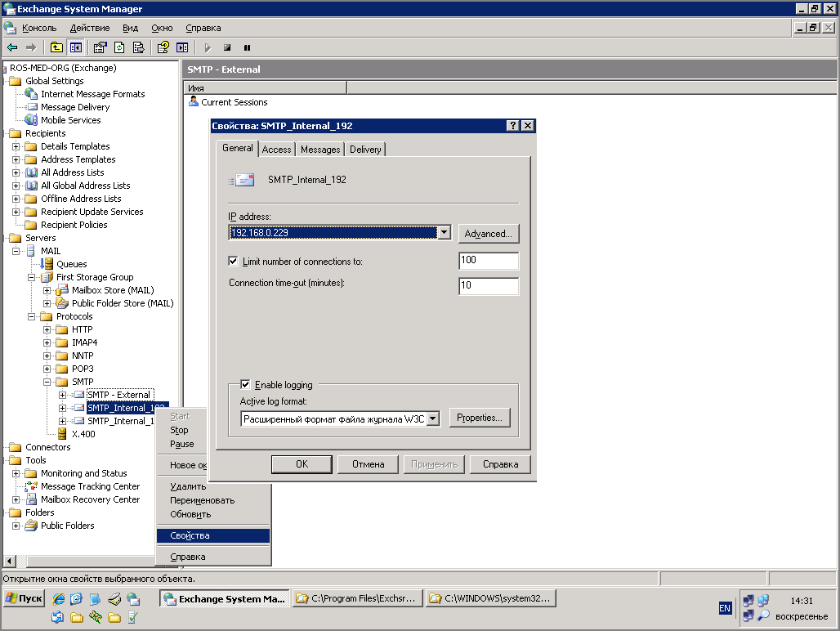
Task: Toggle the Enable logging checkbox
Action: tap(245, 385)
